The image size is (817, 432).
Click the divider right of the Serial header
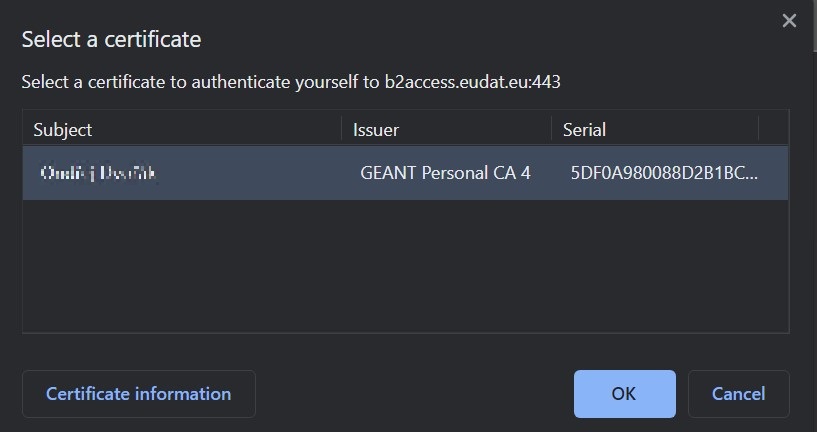(759, 130)
